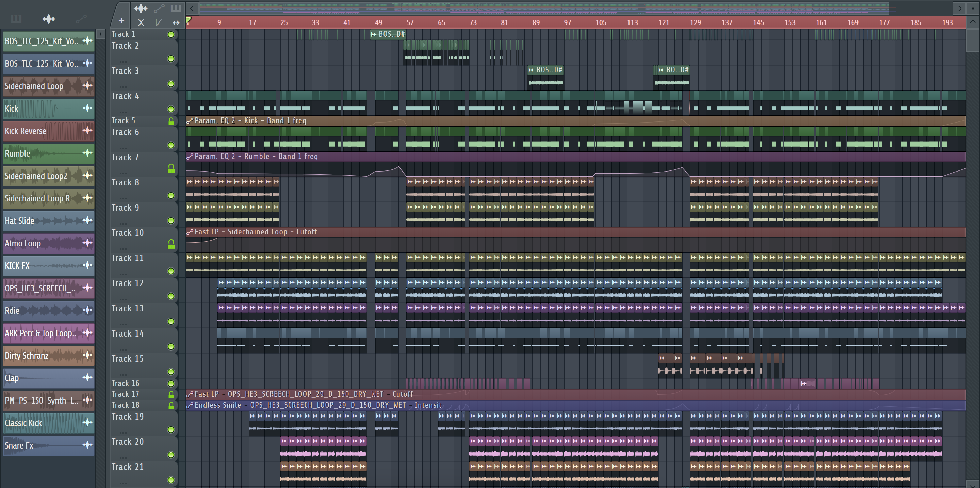Select automation clip focus in playlist toolbar
Screen dimensions: 980x488
[x=159, y=8]
